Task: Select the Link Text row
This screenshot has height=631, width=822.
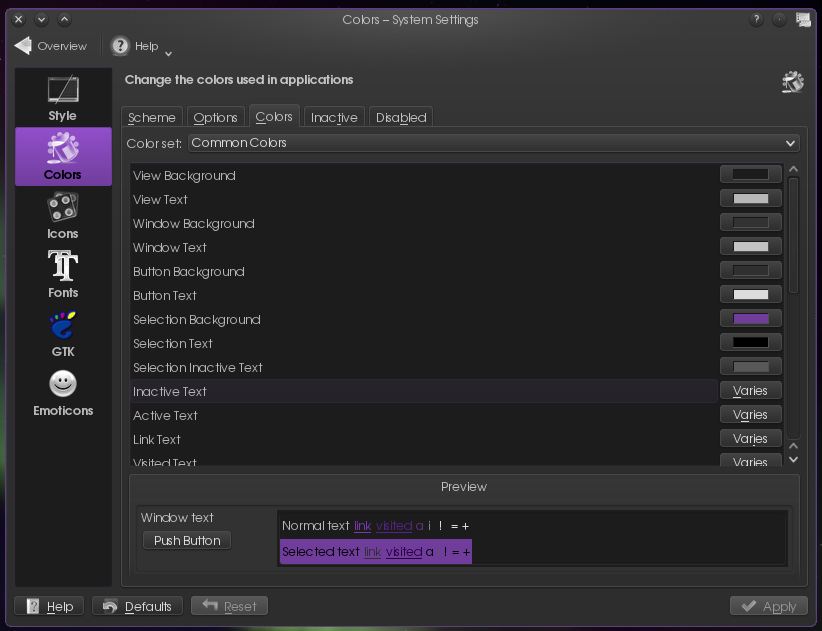Action: 424,440
